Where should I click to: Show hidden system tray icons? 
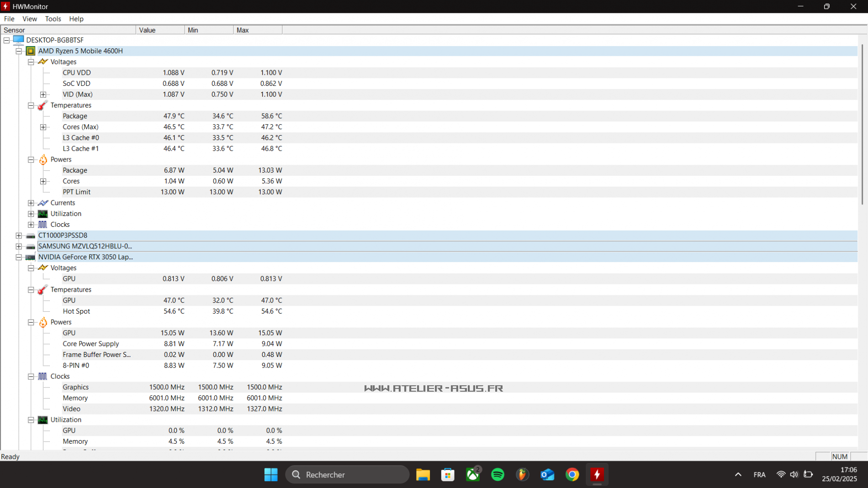tap(738, 475)
